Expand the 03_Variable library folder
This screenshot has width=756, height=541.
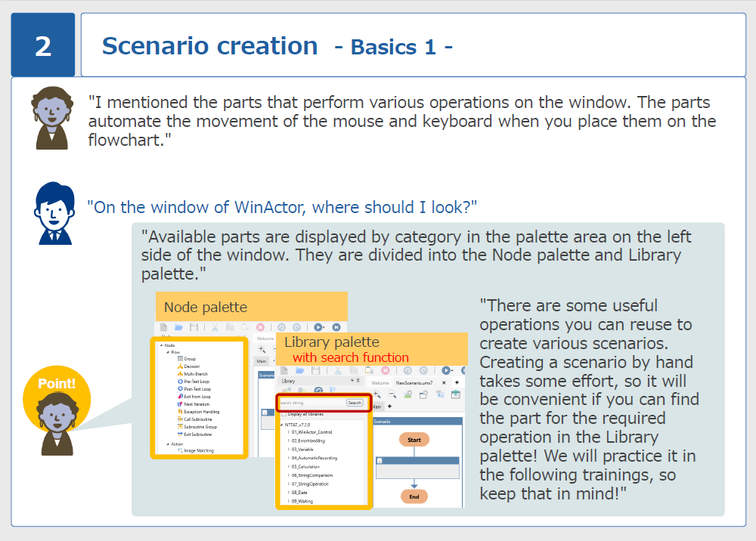tap(288, 449)
